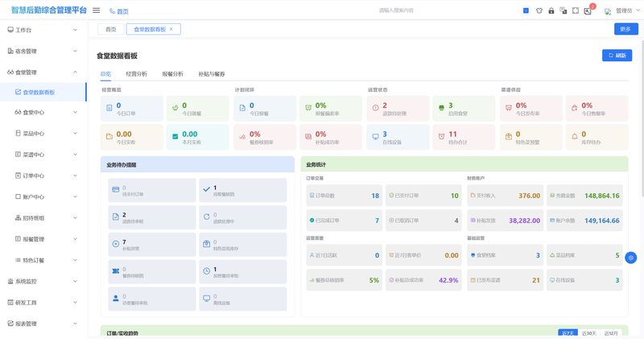Switch to the 补贴与餐券 tab
The width and height of the screenshot is (644, 339).
212,74
